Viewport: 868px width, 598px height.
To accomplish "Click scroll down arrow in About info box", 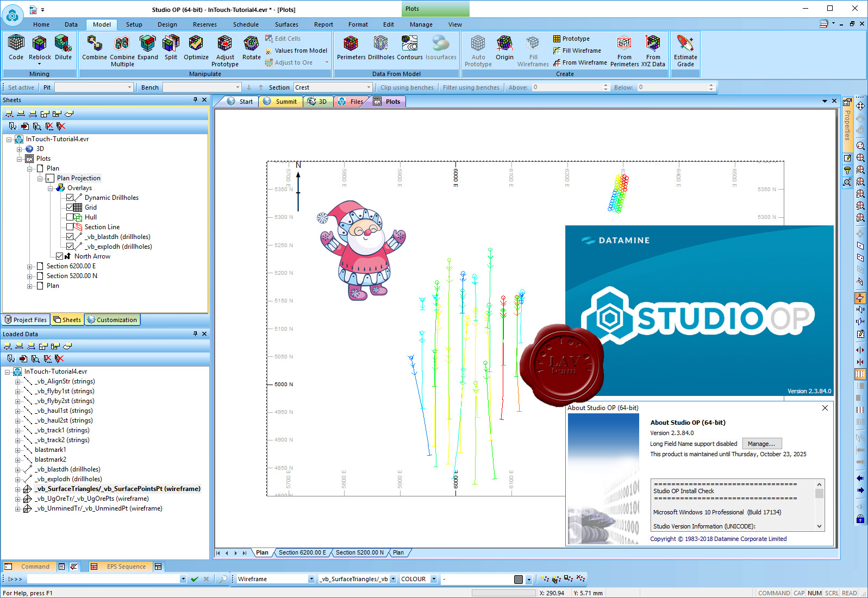I will (819, 526).
